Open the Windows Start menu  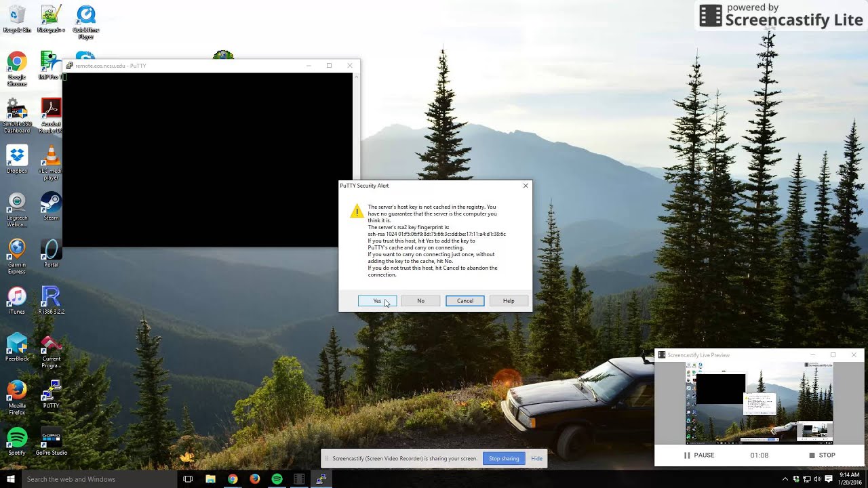pos(10,479)
